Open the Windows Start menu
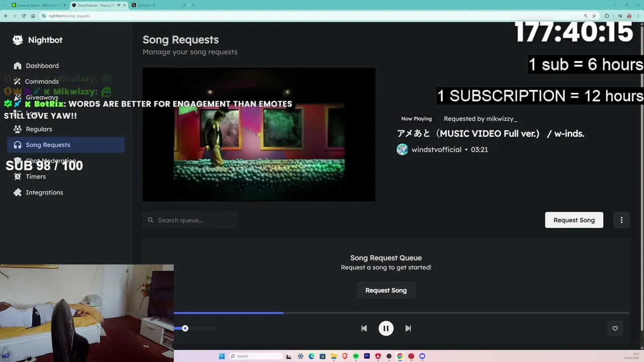Image resolution: width=644 pixels, height=362 pixels. pos(221,356)
